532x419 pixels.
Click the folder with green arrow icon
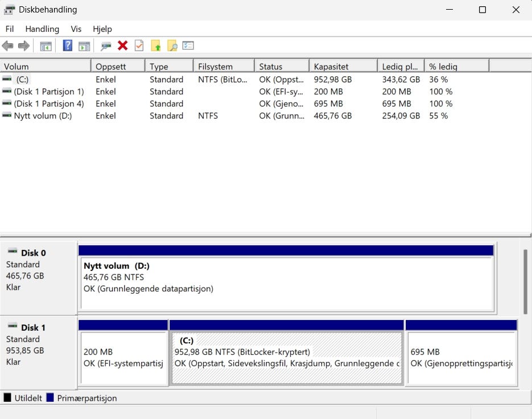pyautogui.click(x=155, y=46)
